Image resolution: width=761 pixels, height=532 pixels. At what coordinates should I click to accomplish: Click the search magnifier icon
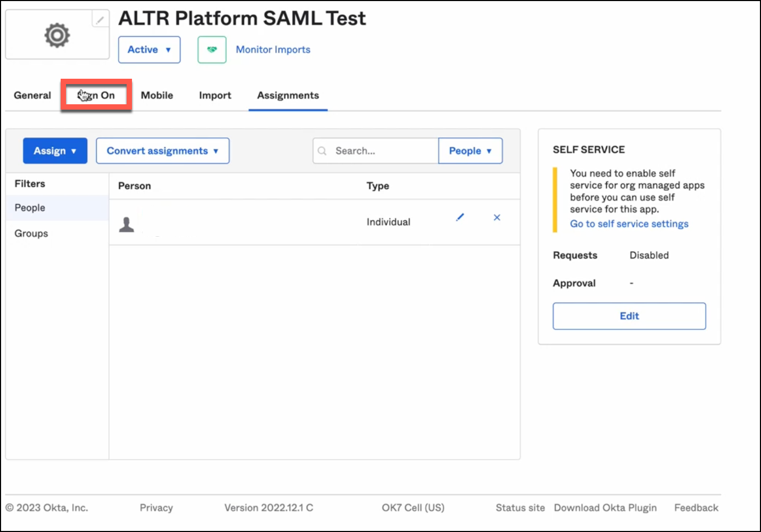point(322,151)
